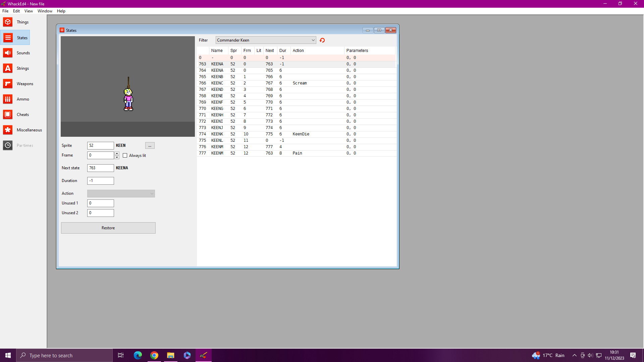This screenshot has width=644, height=362.
Task: Maximize the States child window
Action: [x=379, y=30]
